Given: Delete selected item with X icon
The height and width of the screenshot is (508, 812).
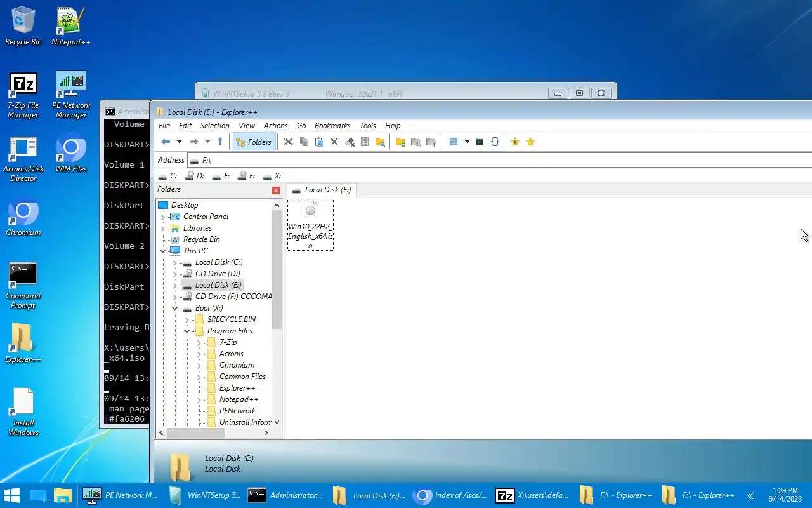Looking at the screenshot, I should 334,142.
